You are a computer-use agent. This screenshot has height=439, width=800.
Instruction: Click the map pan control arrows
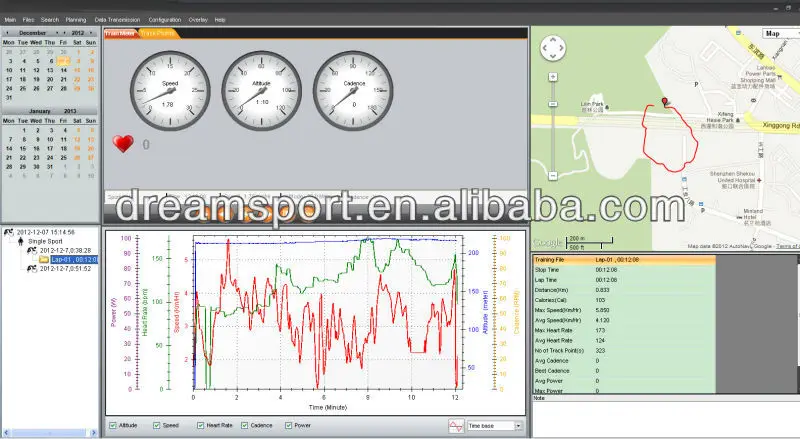pyautogui.click(x=553, y=48)
